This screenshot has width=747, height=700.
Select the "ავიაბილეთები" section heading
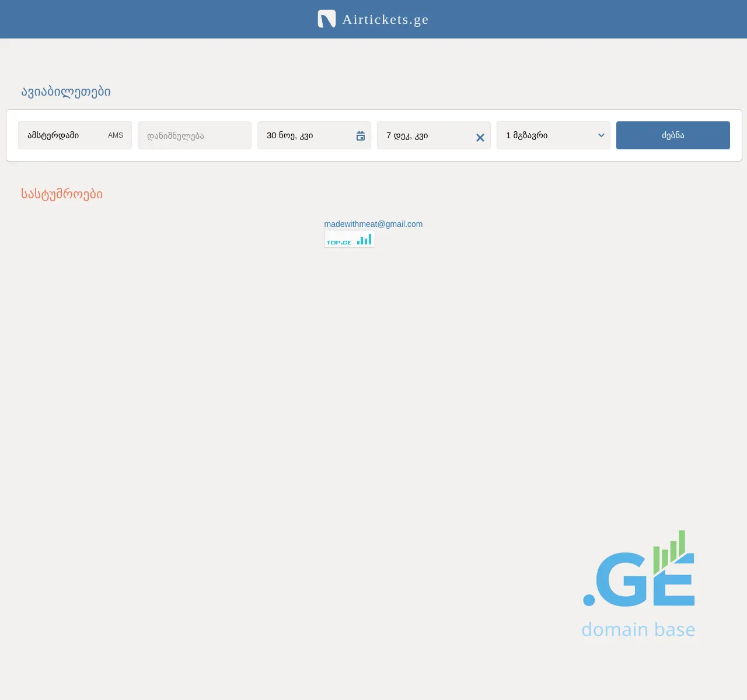pyautogui.click(x=66, y=92)
